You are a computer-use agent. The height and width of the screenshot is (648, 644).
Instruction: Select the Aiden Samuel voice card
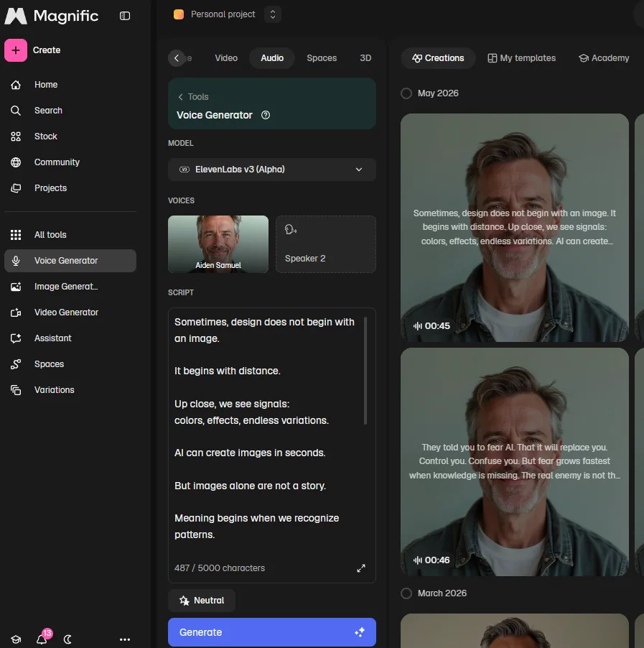click(x=218, y=244)
